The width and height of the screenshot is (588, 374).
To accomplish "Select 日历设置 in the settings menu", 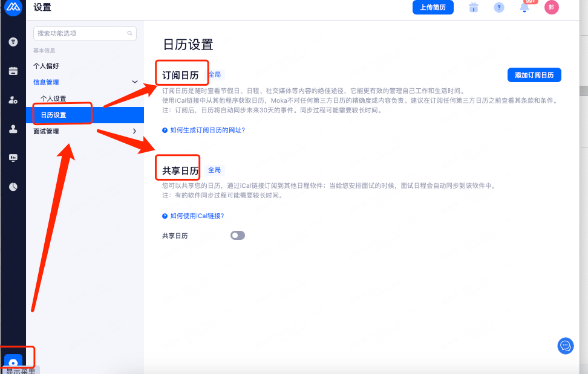I will pos(54,115).
